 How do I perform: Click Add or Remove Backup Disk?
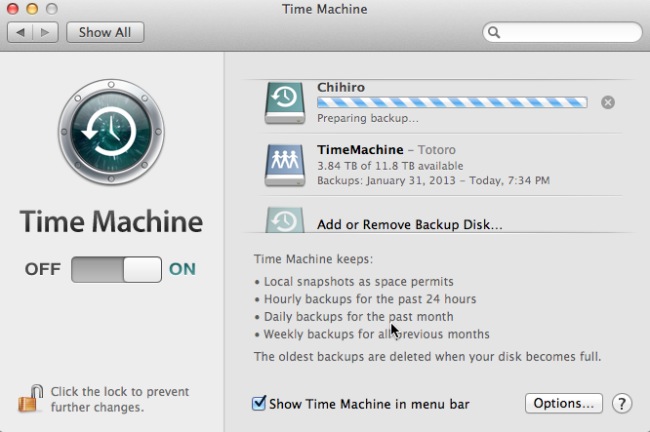tap(410, 225)
